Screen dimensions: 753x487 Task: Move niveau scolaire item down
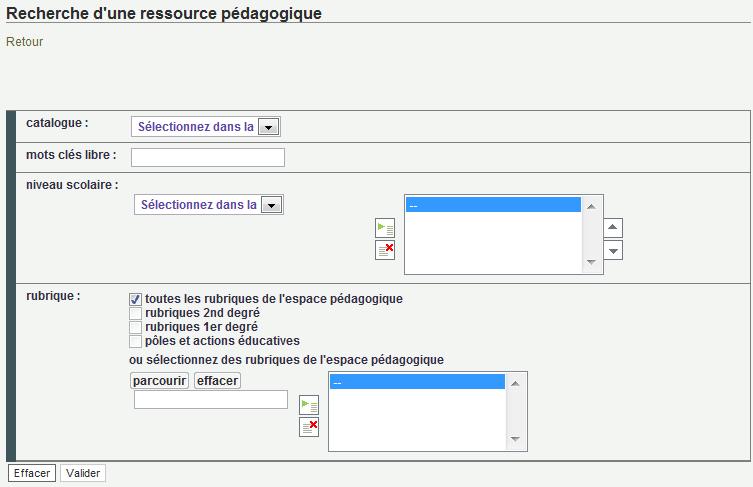tap(614, 250)
